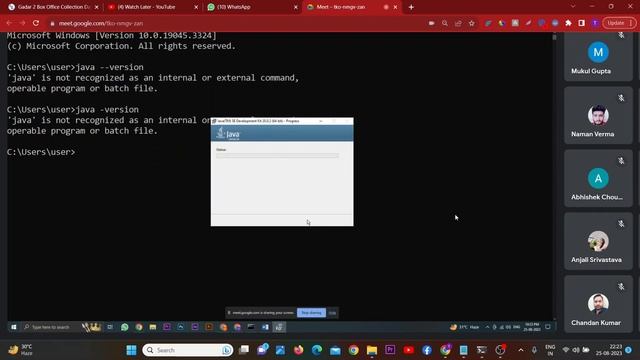640x360 pixels.
Task: Toggle the Chrome side panel
Action: (582, 23)
